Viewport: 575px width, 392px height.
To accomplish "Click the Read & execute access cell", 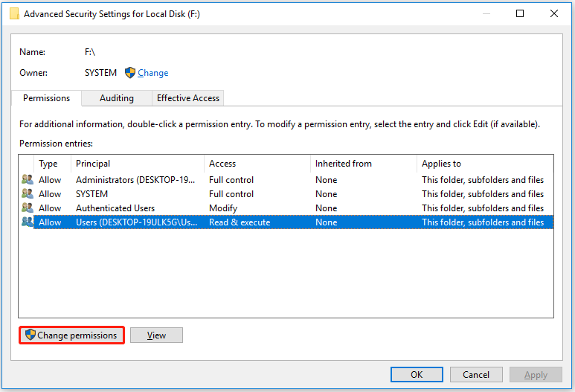I will click(240, 222).
